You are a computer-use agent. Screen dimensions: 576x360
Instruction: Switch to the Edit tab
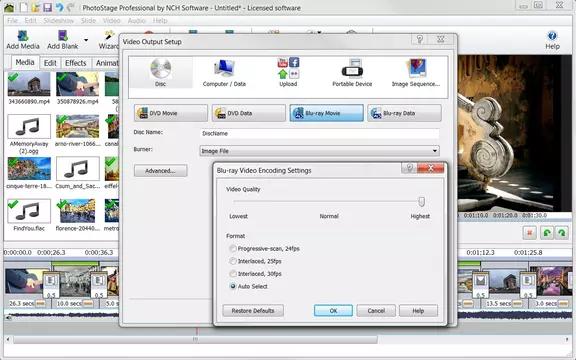(x=50, y=63)
